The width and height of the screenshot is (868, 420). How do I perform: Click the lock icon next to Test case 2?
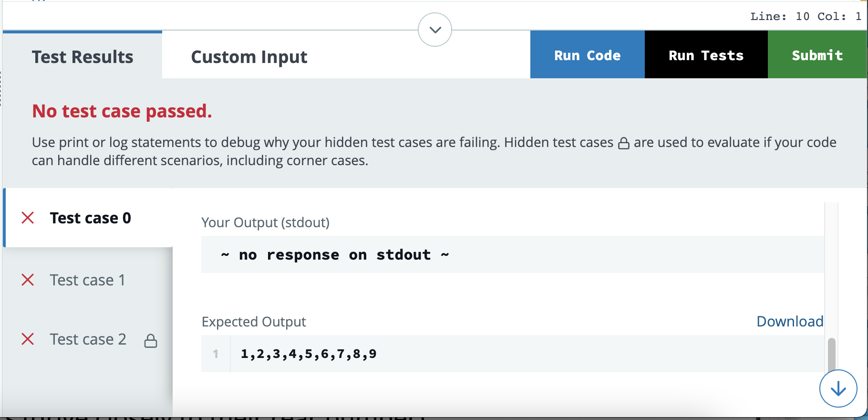point(151,340)
